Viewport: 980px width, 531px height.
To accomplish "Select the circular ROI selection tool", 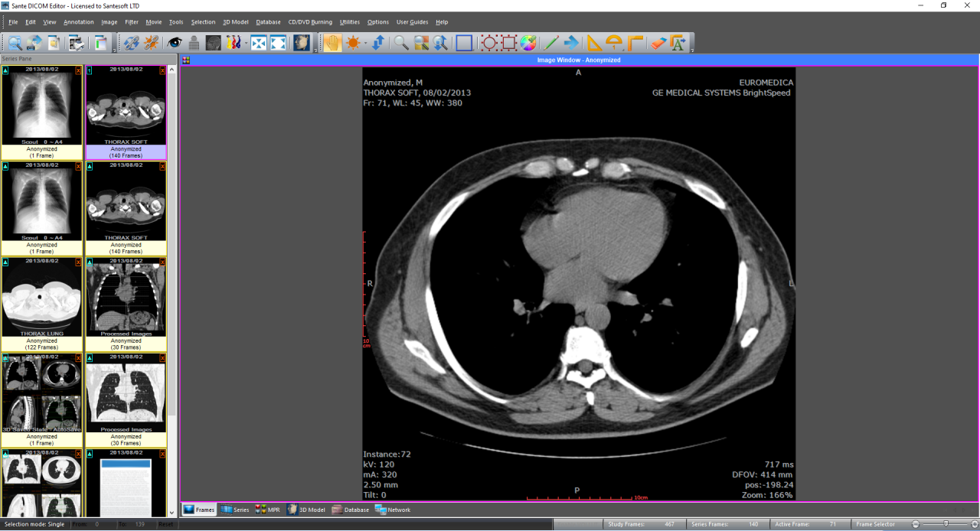I will (489, 43).
